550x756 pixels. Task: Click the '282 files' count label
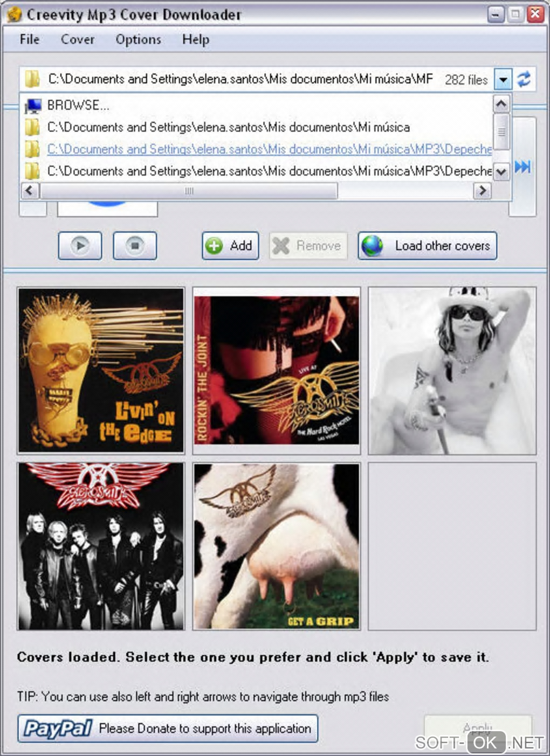coord(466,80)
